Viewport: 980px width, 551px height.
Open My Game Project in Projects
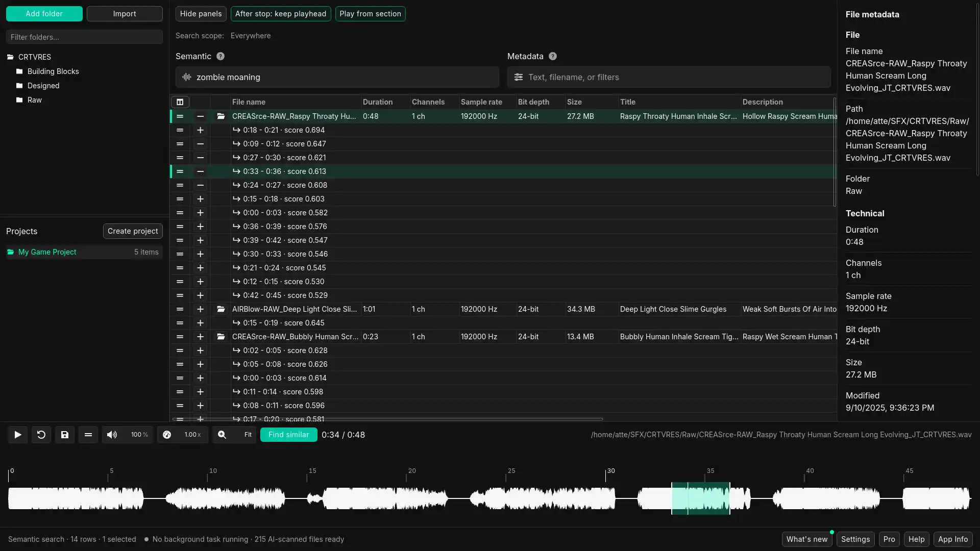tap(84, 252)
